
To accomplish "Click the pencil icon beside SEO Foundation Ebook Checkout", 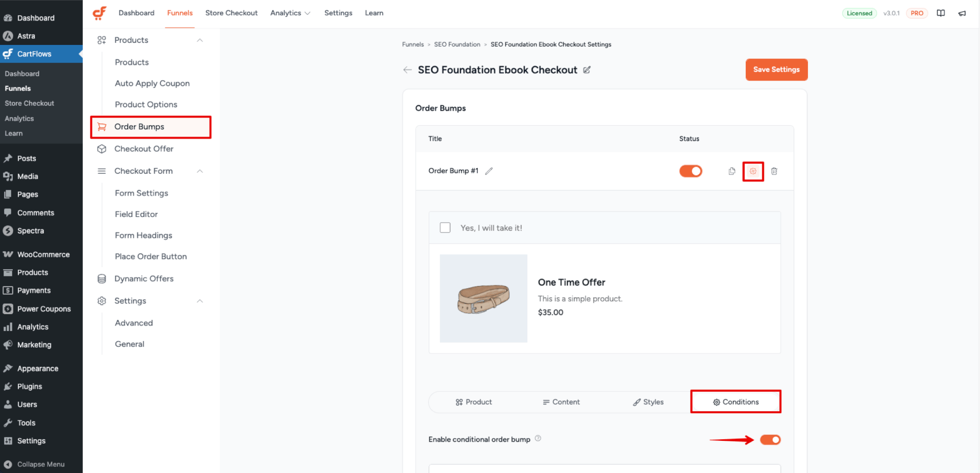I will (587, 70).
